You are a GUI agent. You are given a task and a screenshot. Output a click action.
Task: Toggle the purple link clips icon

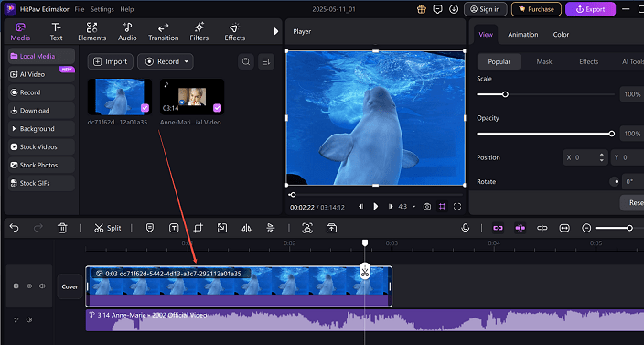(499, 228)
